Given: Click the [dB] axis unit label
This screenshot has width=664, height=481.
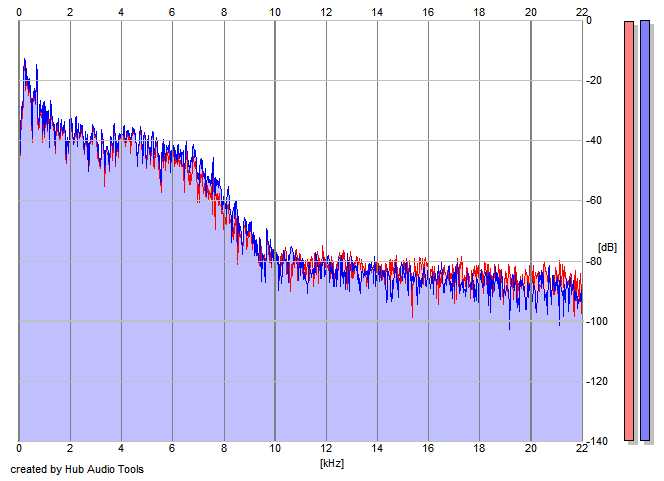Looking at the screenshot, I should click(607, 247).
